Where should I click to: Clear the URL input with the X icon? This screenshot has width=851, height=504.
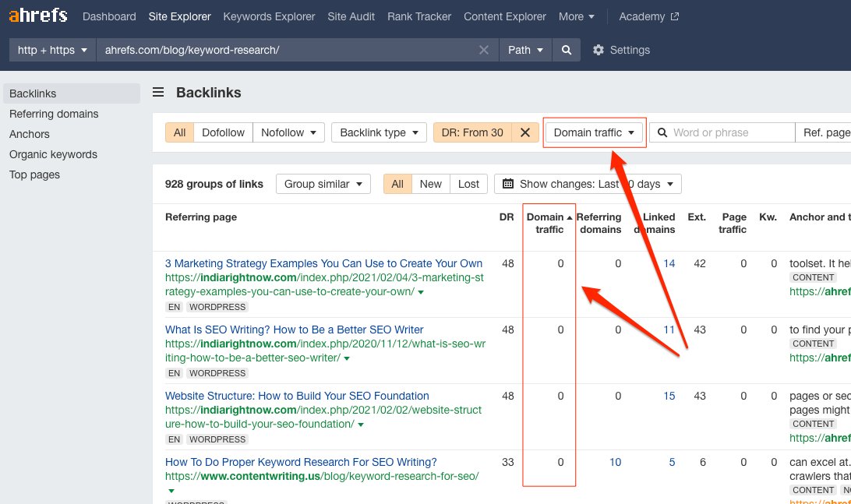(484, 50)
